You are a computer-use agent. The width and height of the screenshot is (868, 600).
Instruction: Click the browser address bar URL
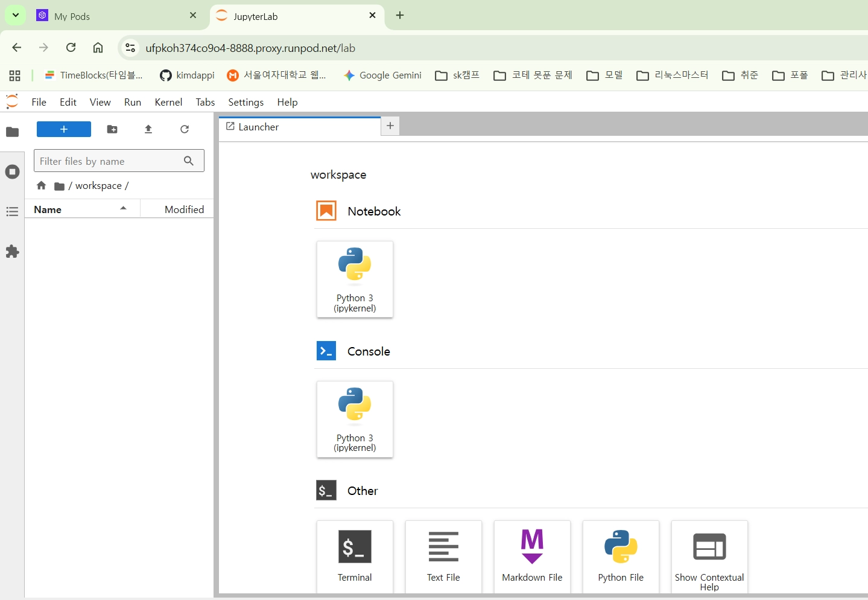coord(250,48)
